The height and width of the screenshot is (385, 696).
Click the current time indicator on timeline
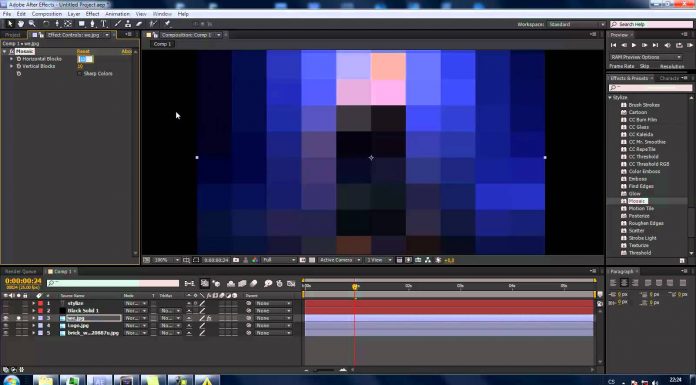pyautogui.click(x=355, y=287)
